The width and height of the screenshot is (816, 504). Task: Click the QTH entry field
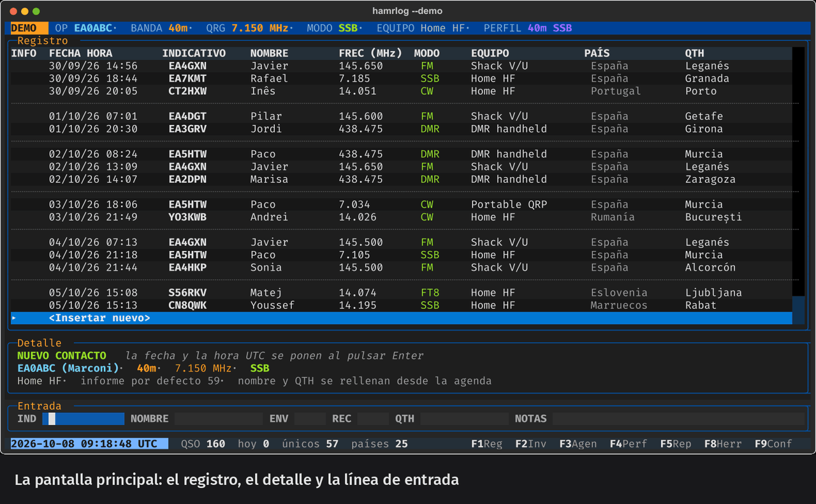coord(465,419)
